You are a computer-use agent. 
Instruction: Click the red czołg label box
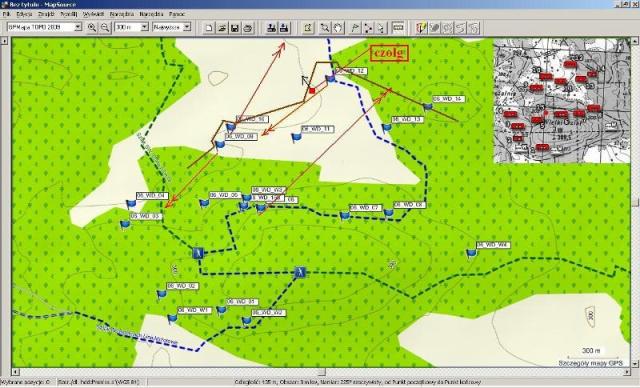(389, 53)
